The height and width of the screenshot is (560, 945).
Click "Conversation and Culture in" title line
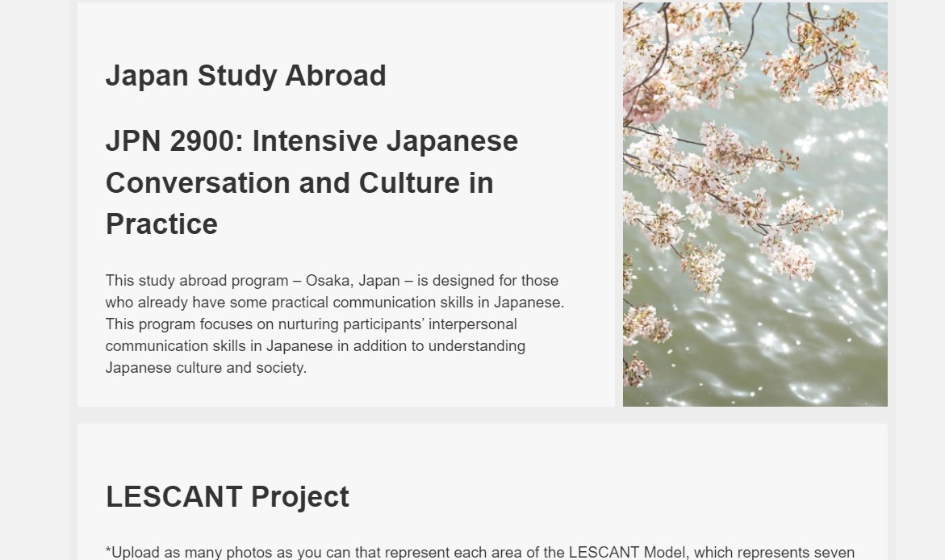click(x=299, y=183)
